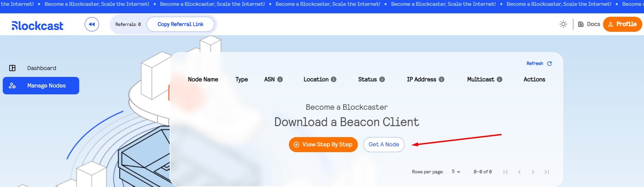644x187 pixels.
Task: Click the Status info icon
Action: click(x=382, y=79)
